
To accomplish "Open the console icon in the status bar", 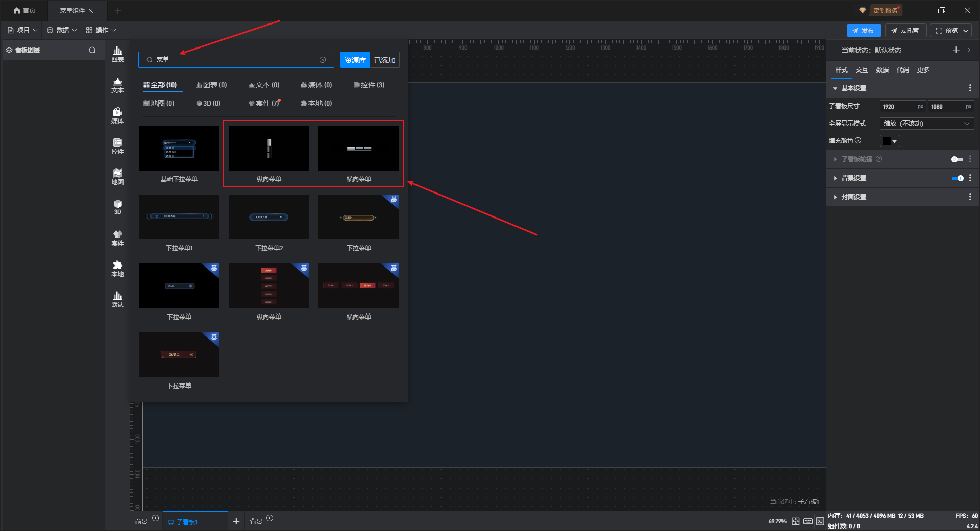I will point(820,521).
